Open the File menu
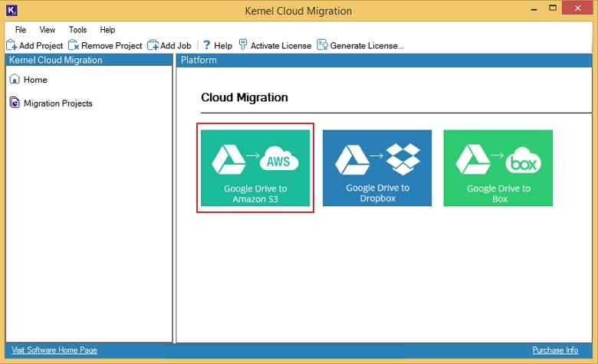The image size is (598, 364). point(21,30)
